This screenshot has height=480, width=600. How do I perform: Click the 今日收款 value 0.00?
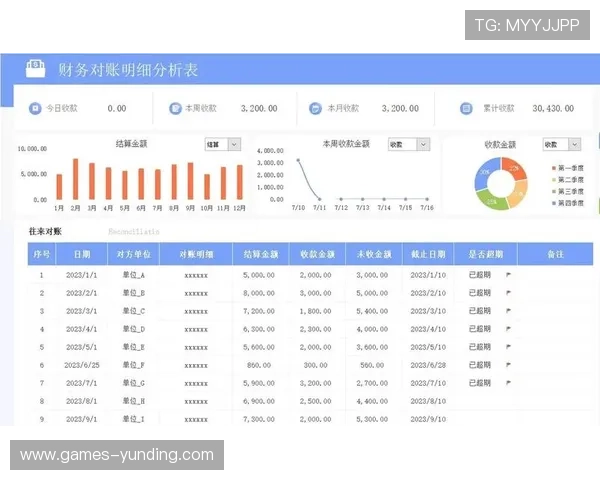[x=117, y=108]
